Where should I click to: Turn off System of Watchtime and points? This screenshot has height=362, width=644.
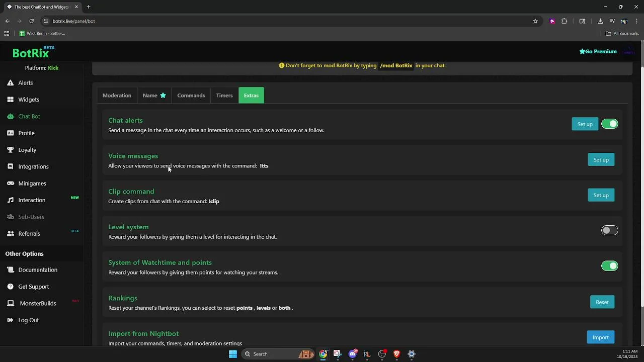coord(610,266)
